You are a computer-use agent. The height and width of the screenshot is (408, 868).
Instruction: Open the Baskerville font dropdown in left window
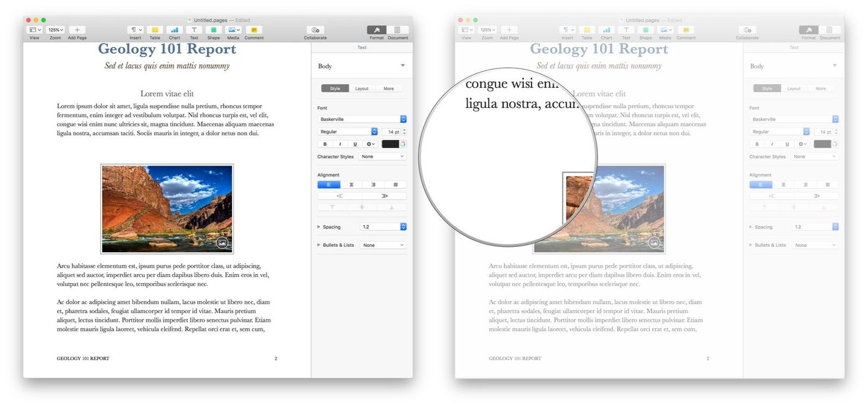pyautogui.click(x=362, y=119)
